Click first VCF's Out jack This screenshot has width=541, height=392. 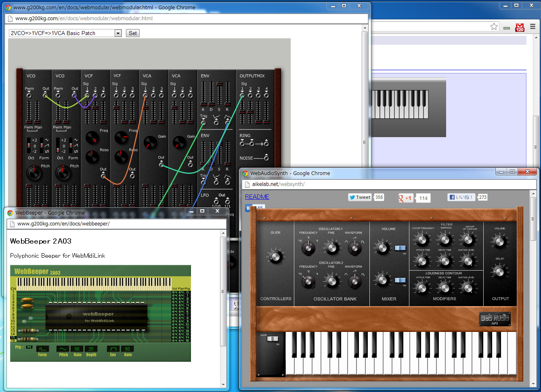[x=103, y=176]
